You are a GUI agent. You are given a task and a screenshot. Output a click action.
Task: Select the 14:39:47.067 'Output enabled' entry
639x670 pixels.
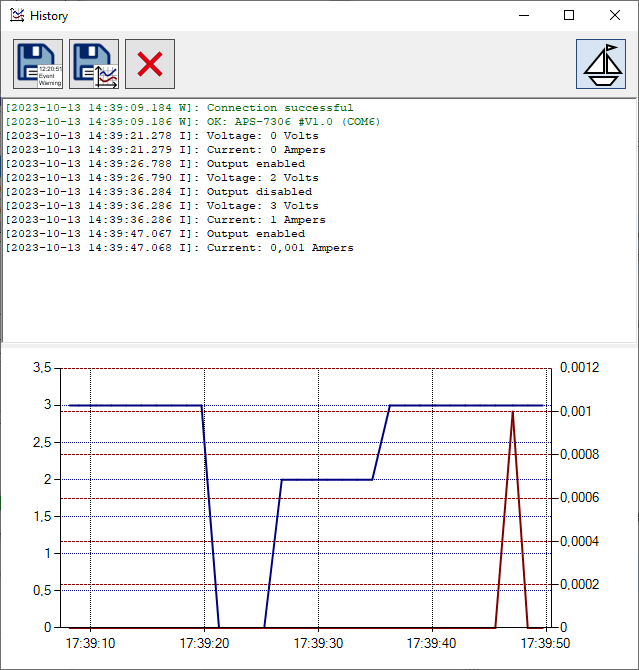point(155,234)
